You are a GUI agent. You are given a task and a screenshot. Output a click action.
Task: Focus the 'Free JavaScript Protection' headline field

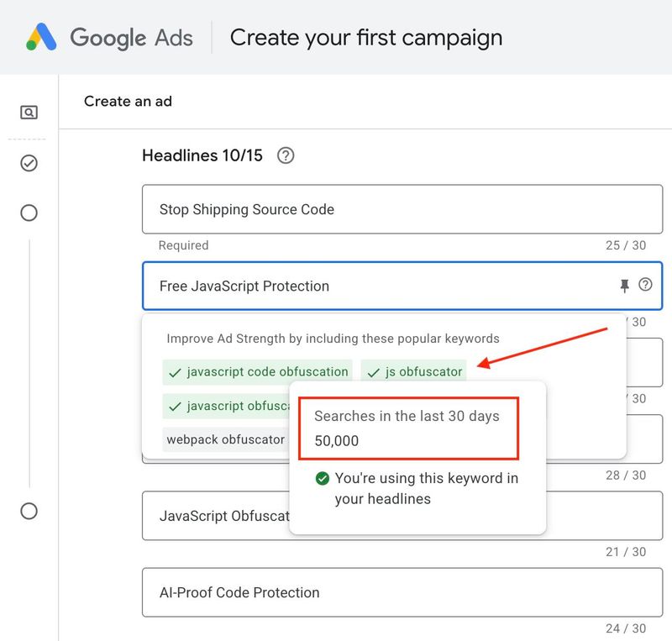point(378,286)
